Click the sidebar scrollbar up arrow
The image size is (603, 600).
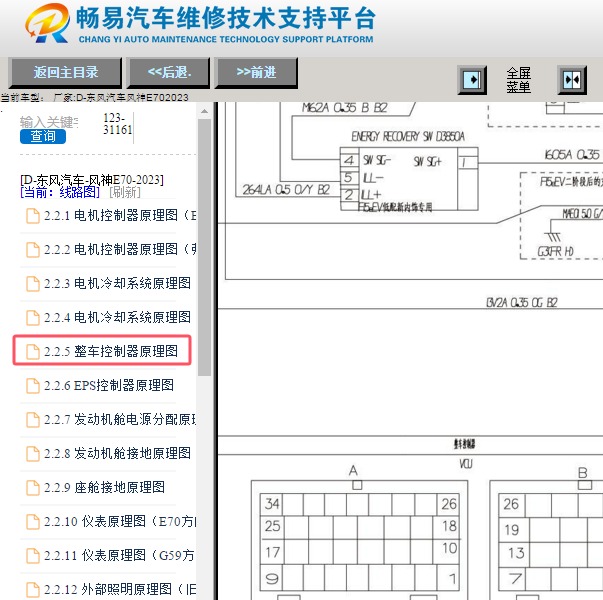(x=204, y=111)
